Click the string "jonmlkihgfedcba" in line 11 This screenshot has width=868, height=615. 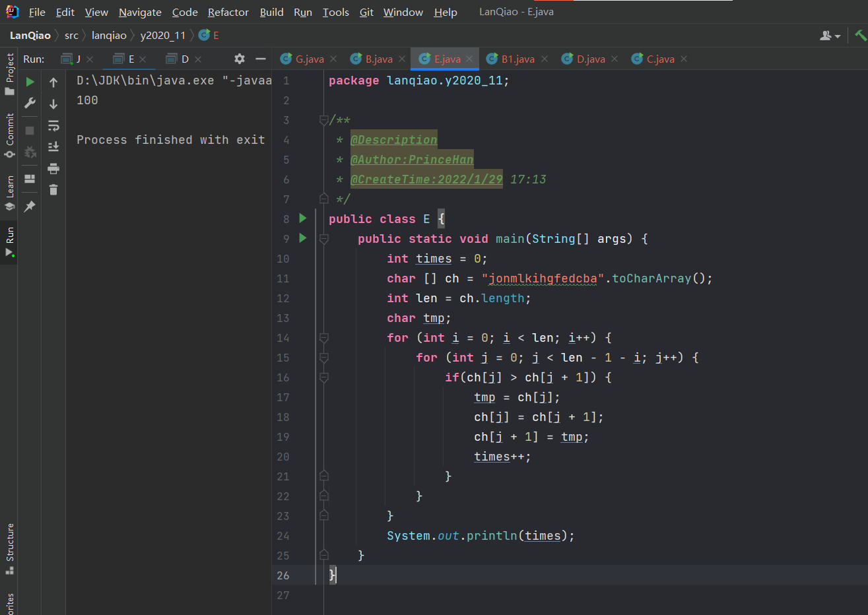click(x=543, y=278)
